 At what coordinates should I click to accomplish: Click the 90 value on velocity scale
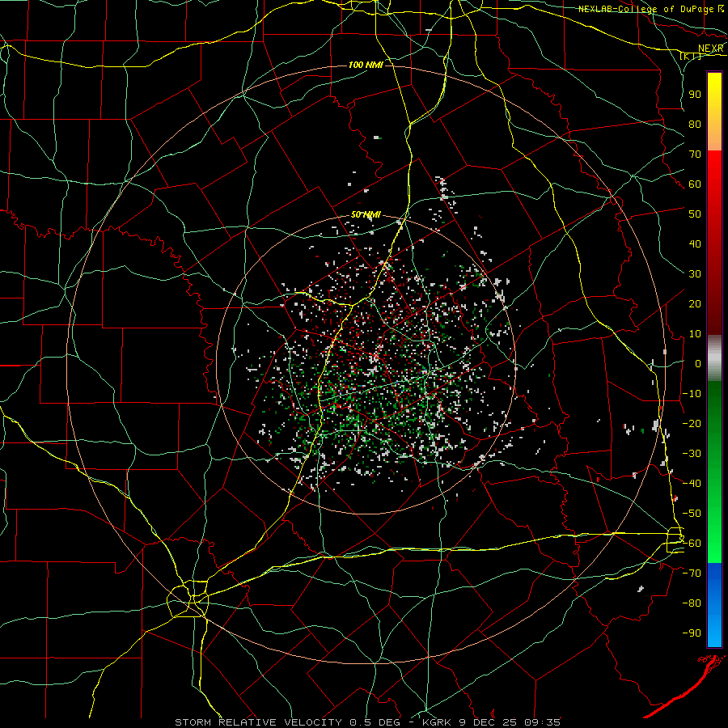tap(695, 95)
